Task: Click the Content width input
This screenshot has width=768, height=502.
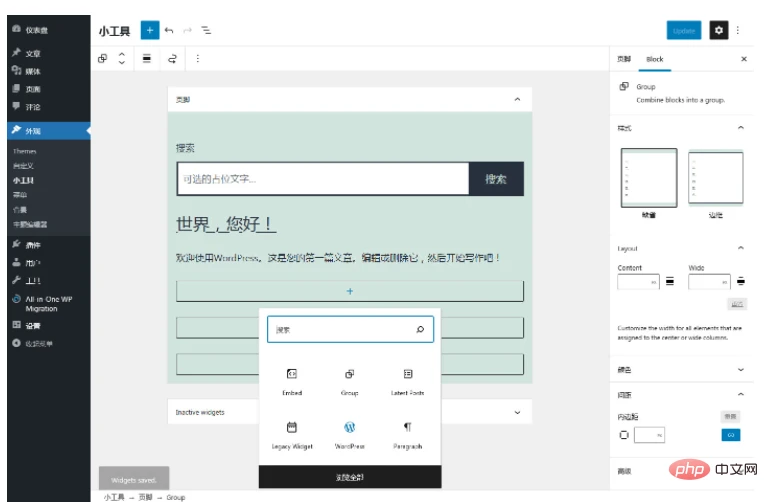Action: click(x=638, y=282)
